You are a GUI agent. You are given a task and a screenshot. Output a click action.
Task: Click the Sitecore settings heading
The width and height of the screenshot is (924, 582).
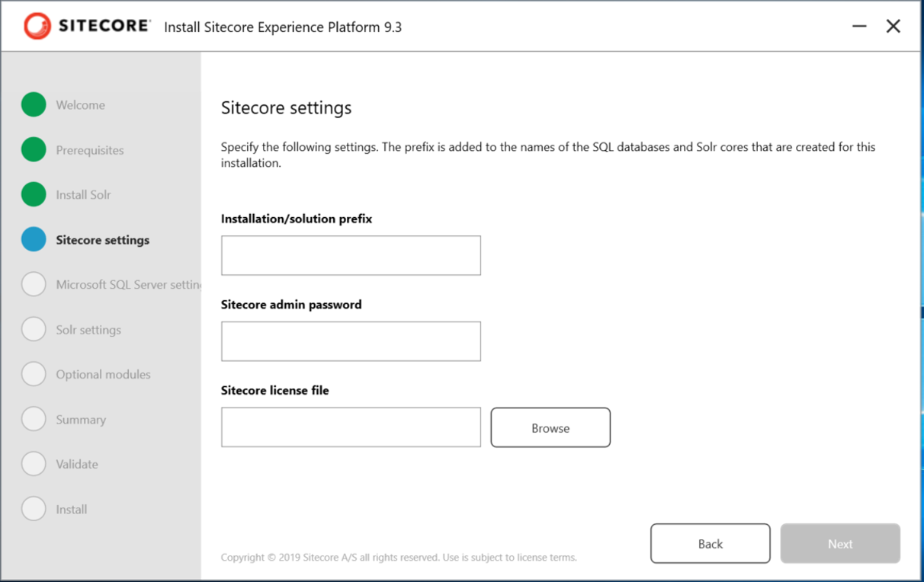click(286, 108)
